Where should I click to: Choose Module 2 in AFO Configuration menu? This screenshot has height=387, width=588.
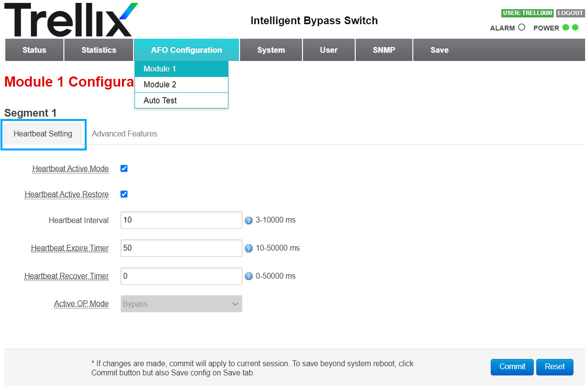[181, 85]
